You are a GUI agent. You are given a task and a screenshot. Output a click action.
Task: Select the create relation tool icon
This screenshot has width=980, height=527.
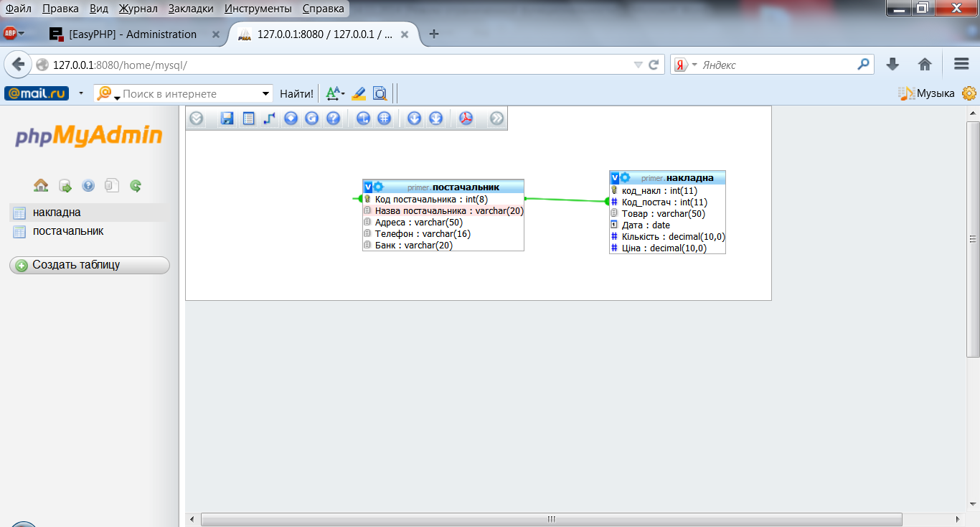coord(269,118)
